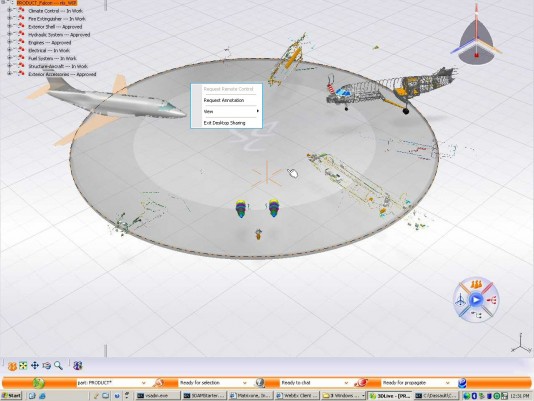534x401 pixels.
Task: Select the Zoom magnifier tool
Action: pos(58,366)
